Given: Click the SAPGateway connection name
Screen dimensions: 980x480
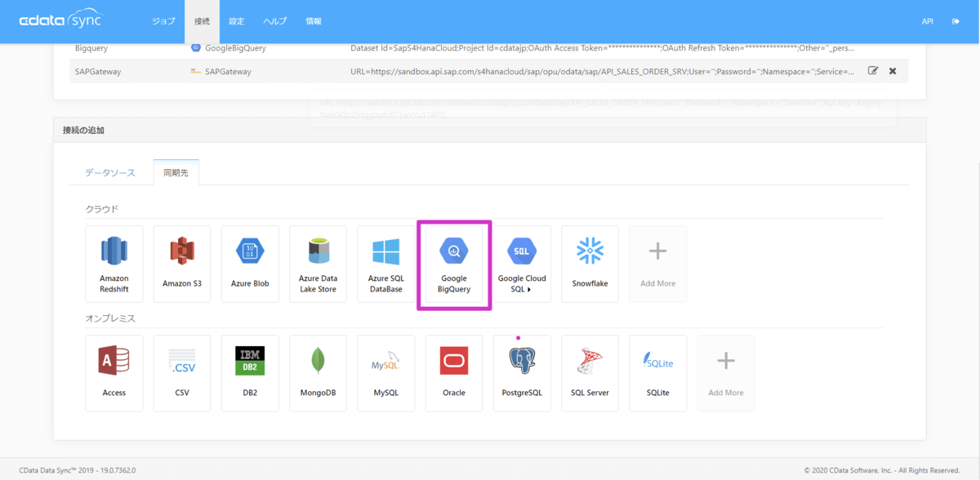Looking at the screenshot, I should click(x=99, y=71).
